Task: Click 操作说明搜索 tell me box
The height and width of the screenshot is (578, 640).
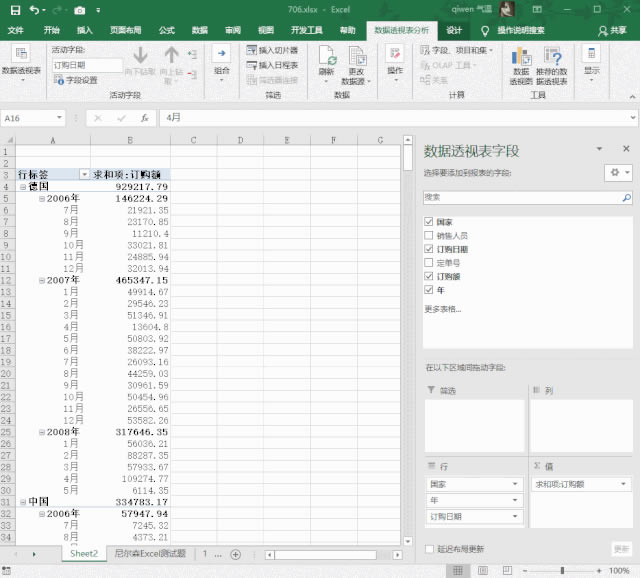Action: tap(520, 31)
